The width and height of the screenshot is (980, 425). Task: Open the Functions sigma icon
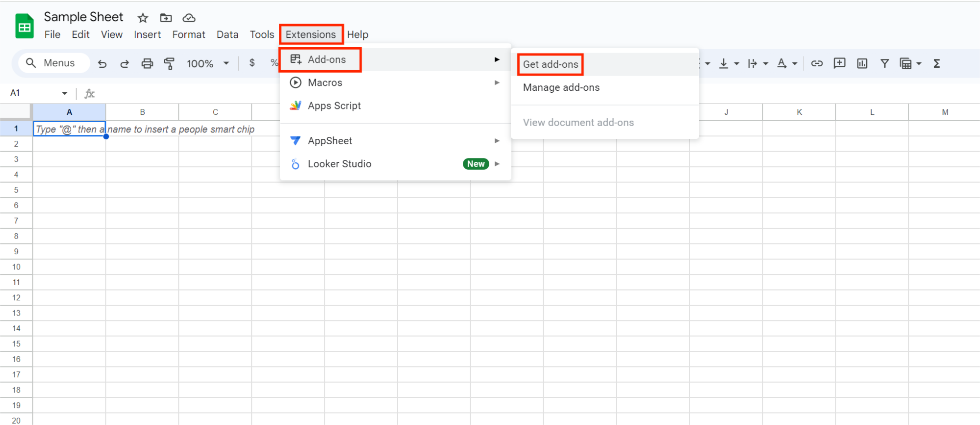[937, 63]
